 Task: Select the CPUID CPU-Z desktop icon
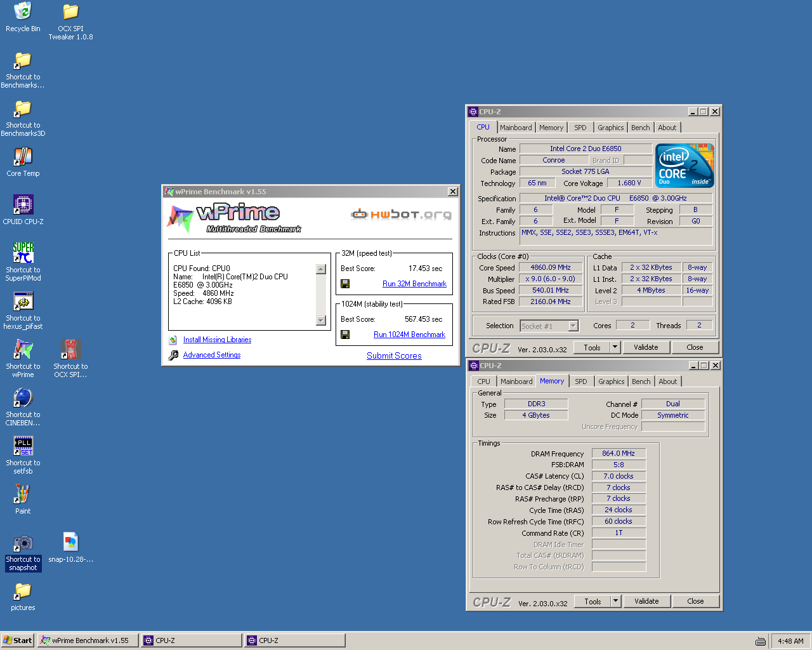(x=23, y=204)
